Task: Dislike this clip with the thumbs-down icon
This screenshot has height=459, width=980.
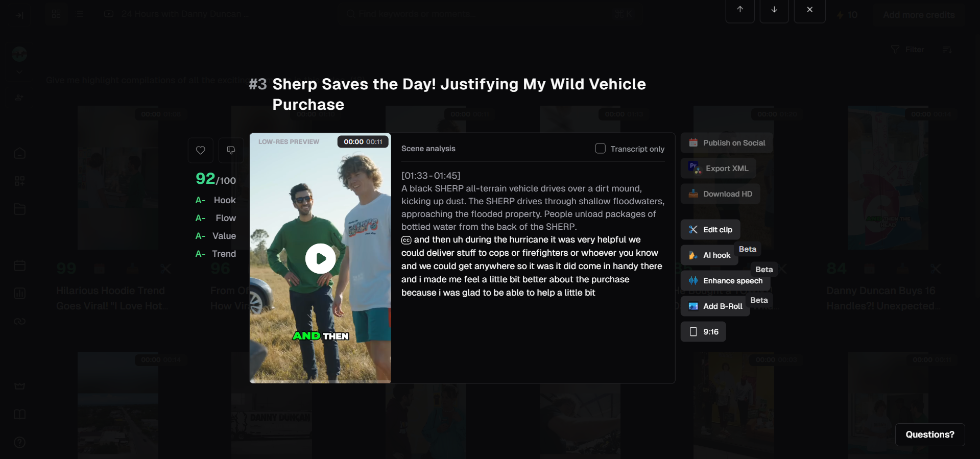Action: tap(231, 150)
